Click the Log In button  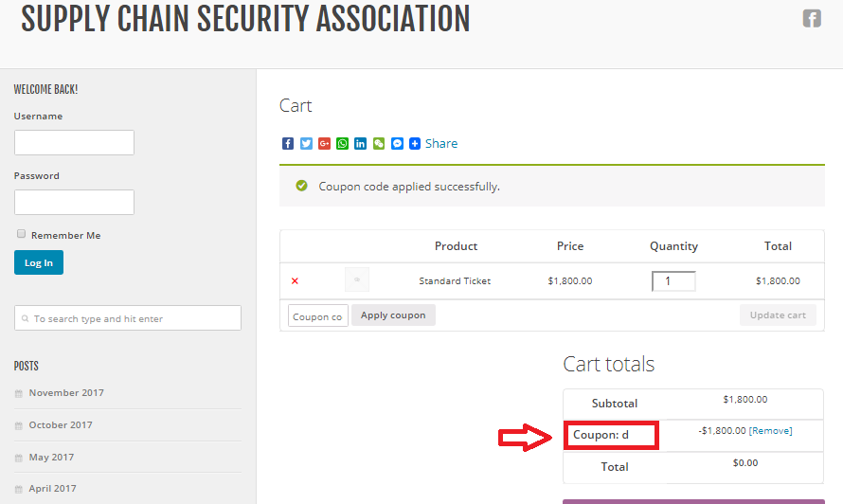39,262
